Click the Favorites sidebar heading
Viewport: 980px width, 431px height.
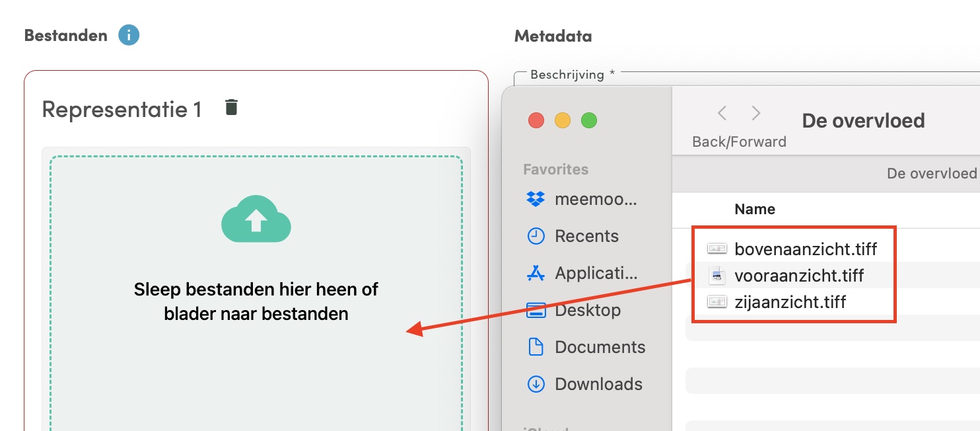pos(555,170)
